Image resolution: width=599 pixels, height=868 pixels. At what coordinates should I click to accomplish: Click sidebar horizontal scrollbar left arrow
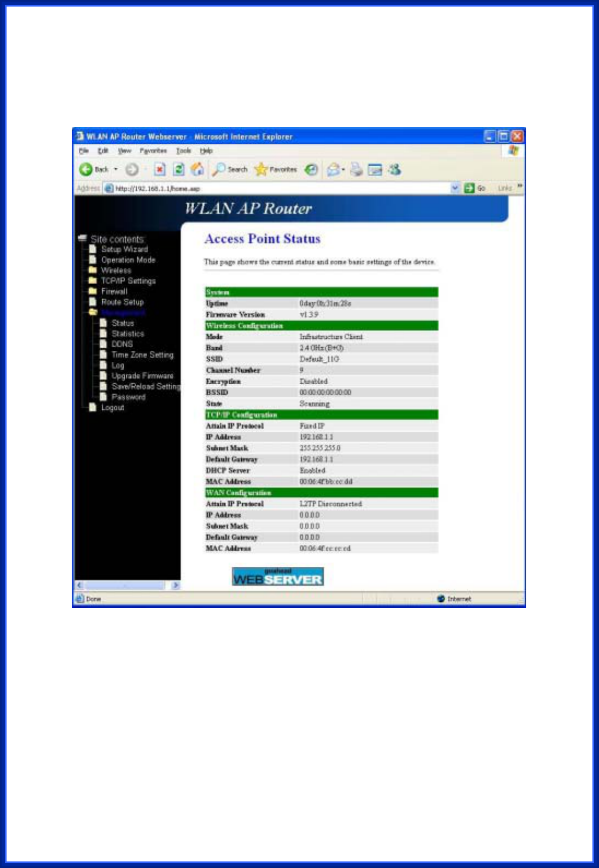click(79, 585)
